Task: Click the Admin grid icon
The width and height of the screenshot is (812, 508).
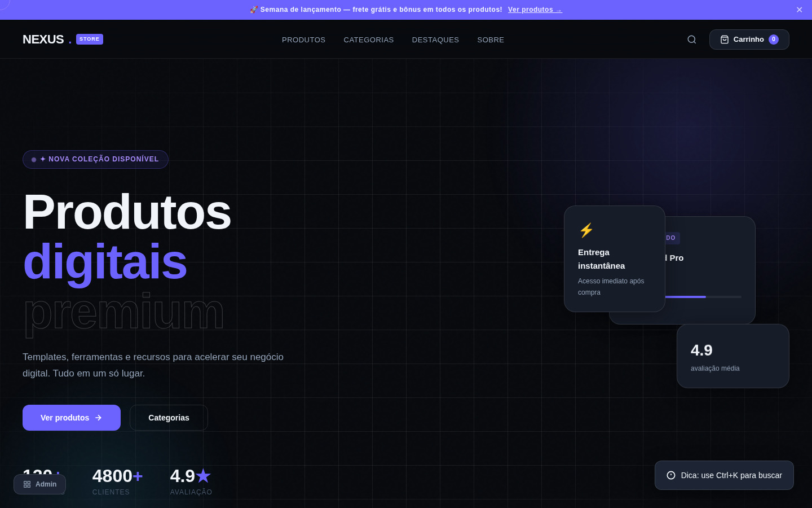Action: tap(27, 484)
